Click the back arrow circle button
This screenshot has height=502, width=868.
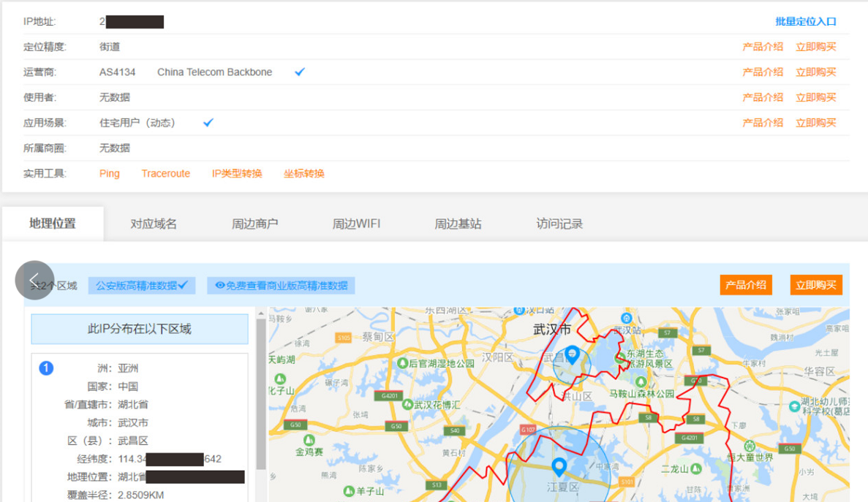34,280
